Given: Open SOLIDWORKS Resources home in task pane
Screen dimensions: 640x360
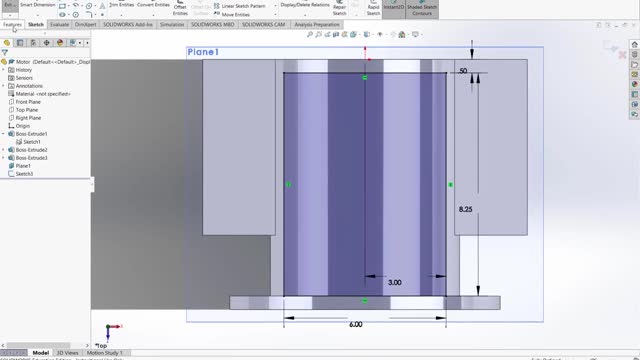Looking at the screenshot, I should click(634, 44).
